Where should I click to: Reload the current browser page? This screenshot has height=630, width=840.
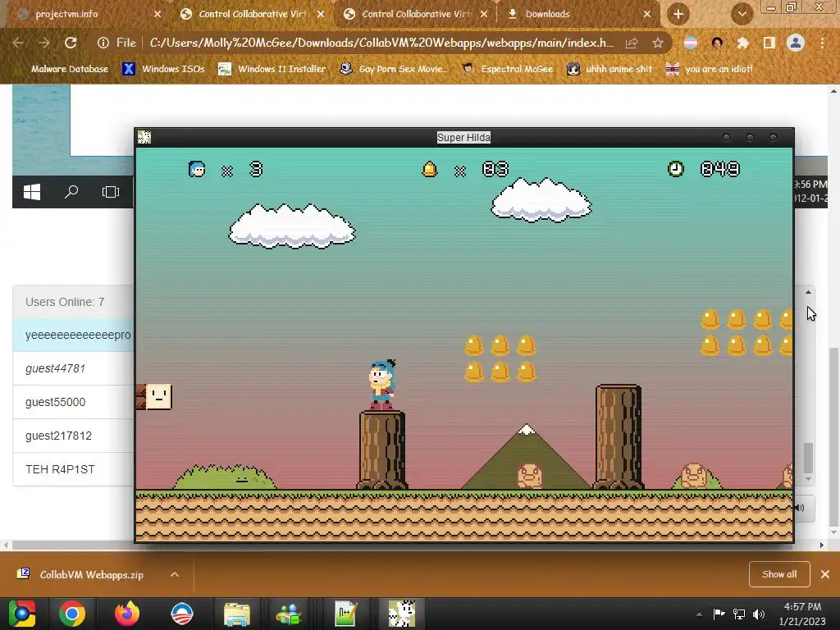(x=71, y=43)
